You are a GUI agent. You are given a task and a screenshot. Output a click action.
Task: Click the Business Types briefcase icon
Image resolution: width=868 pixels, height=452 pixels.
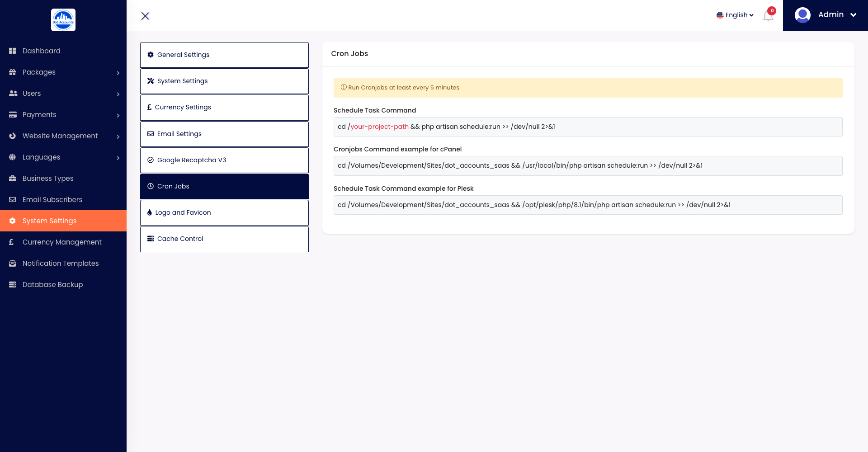(x=13, y=179)
